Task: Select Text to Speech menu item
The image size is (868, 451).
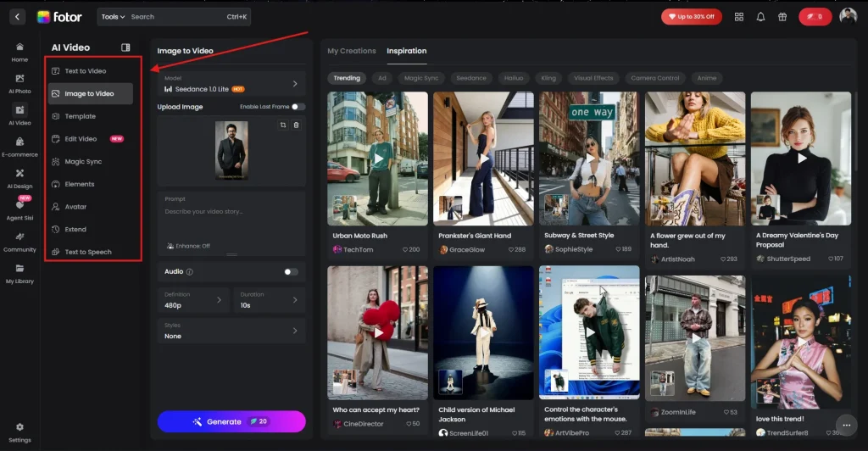Action: [90, 252]
